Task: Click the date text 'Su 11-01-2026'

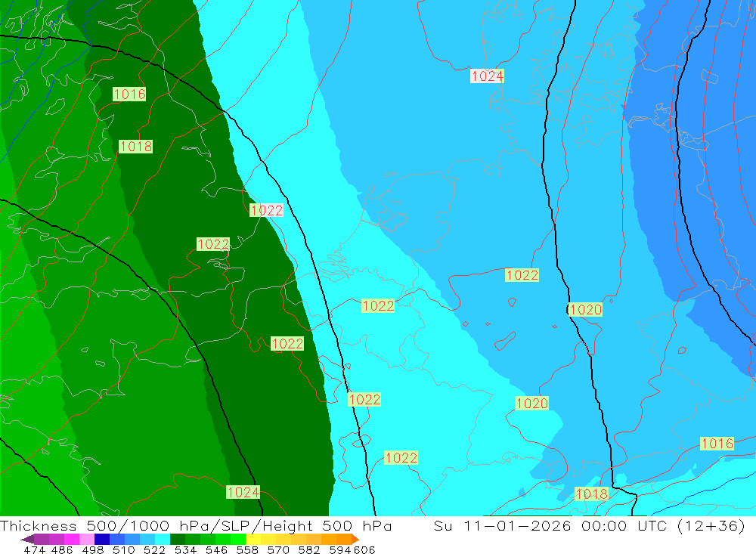Action: coord(503,525)
